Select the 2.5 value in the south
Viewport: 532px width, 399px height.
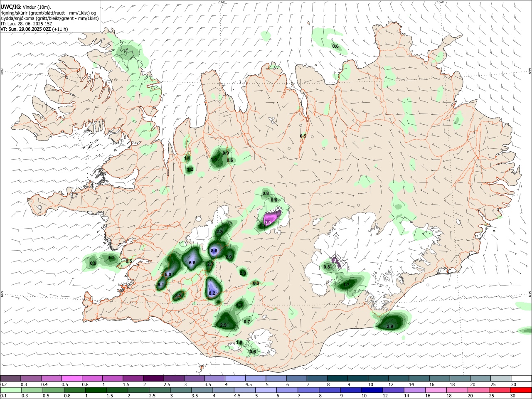pyautogui.click(x=223, y=325)
